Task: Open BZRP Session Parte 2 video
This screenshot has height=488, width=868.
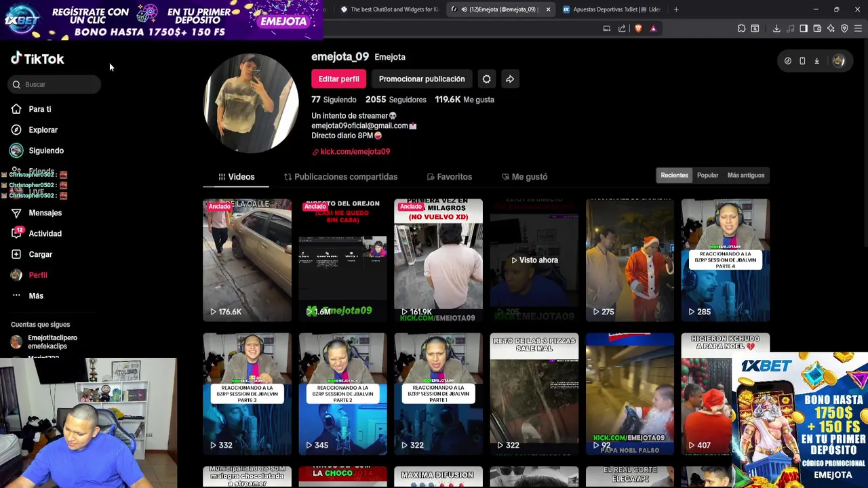Action: 342,393
